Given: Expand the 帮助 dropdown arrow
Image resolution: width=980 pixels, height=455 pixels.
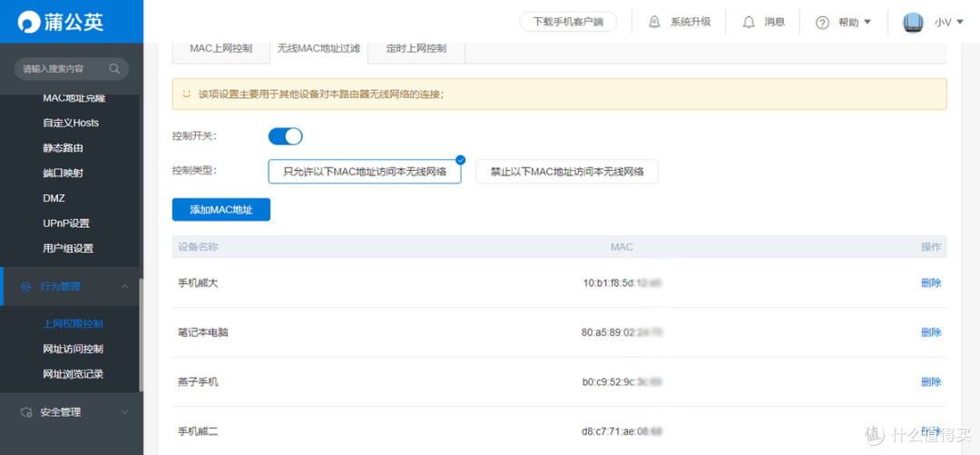Looking at the screenshot, I should (867, 22).
